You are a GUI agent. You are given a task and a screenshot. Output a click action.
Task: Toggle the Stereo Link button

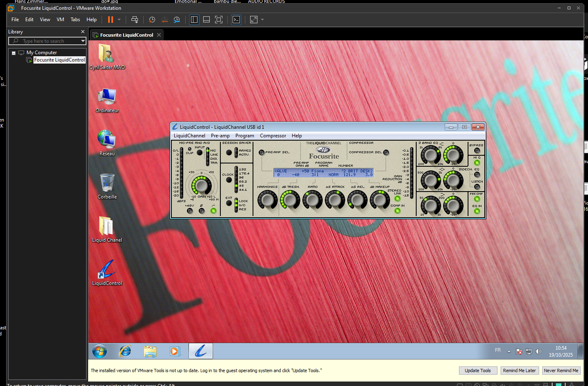[x=397, y=199]
